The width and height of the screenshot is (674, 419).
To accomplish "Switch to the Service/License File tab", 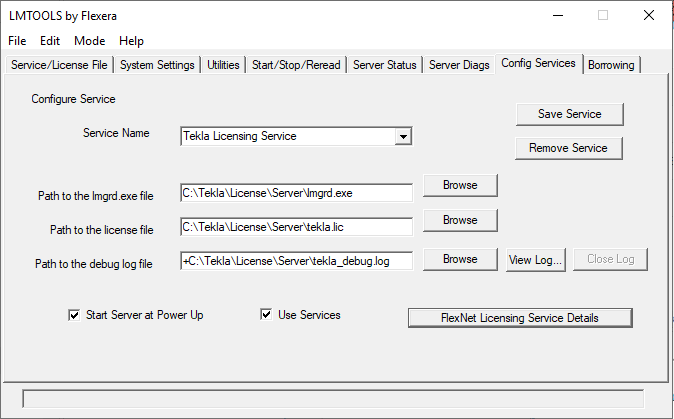I will point(59,65).
